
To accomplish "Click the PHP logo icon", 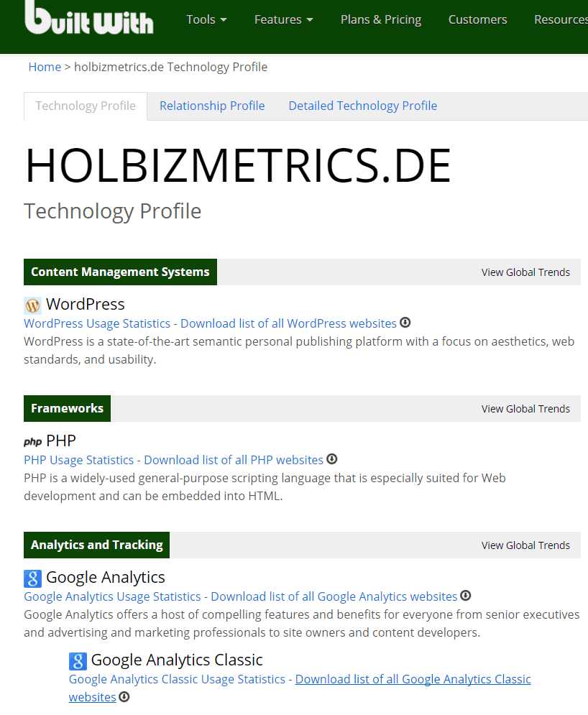I will [32, 442].
